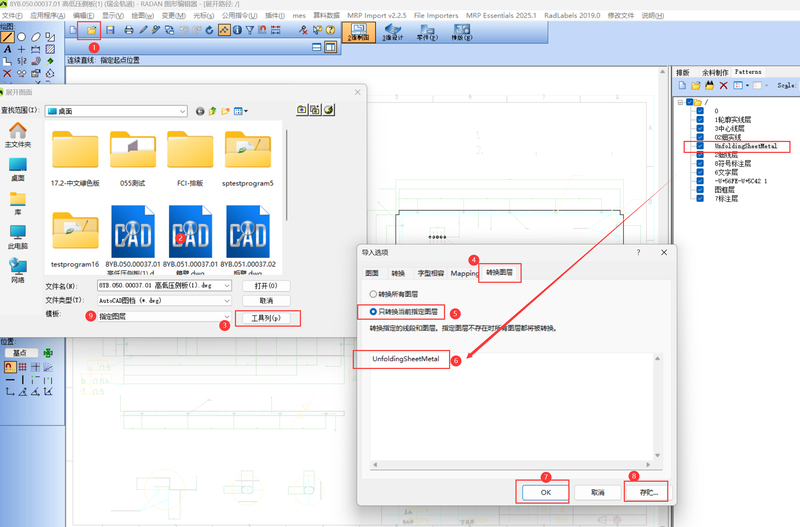The image size is (800, 527).
Task: Collapse the root tree node in Patterns panel
Action: click(x=680, y=102)
